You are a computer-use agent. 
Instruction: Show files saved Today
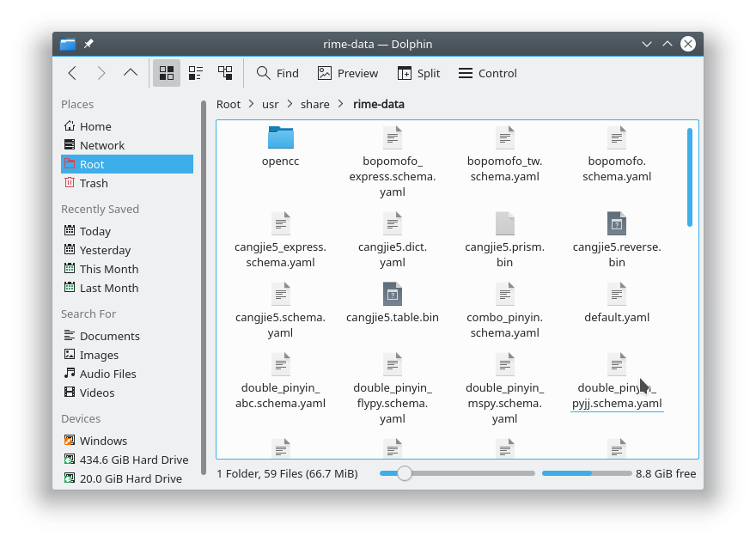tap(127, 231)
